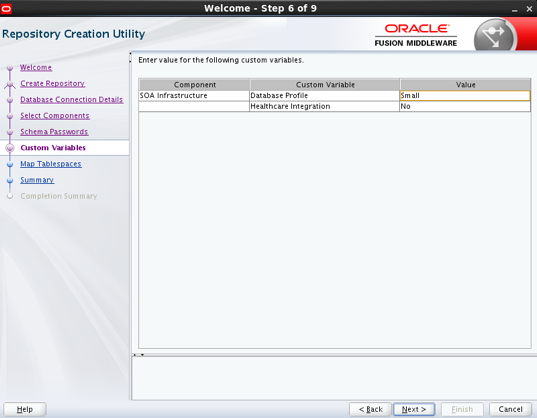
Task: Edit the Database Profile value field
Action: pyautogui.click(x=465, y=96)
